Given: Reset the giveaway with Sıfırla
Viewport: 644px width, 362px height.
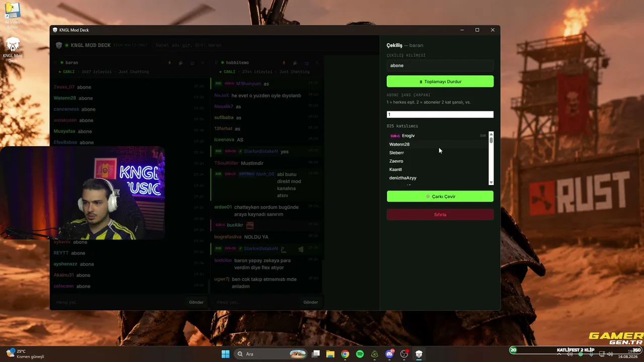Looking at the screenshot, I should point(440,215).
